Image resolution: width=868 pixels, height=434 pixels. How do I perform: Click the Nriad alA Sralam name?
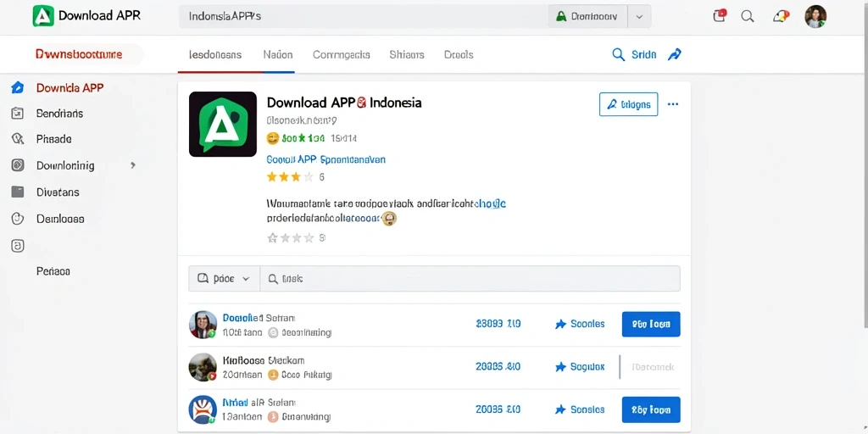tap(259, 403)
